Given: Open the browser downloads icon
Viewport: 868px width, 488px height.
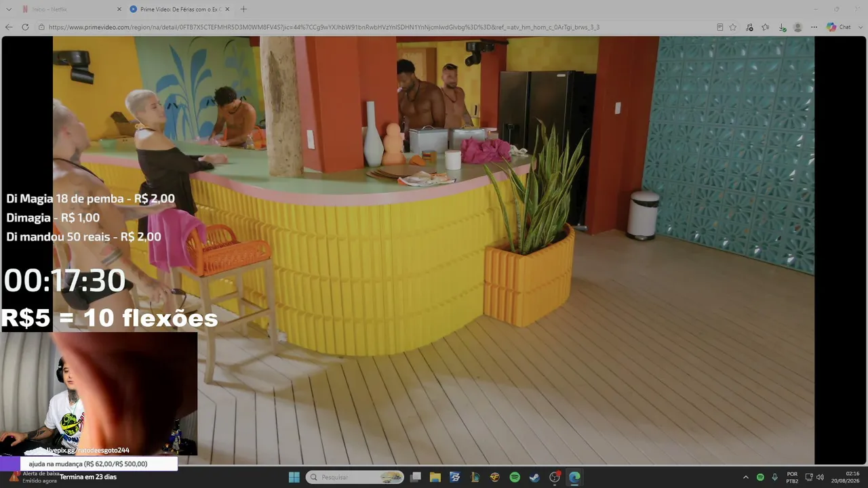Looking at the screenshot, I should tap(782, 27).
